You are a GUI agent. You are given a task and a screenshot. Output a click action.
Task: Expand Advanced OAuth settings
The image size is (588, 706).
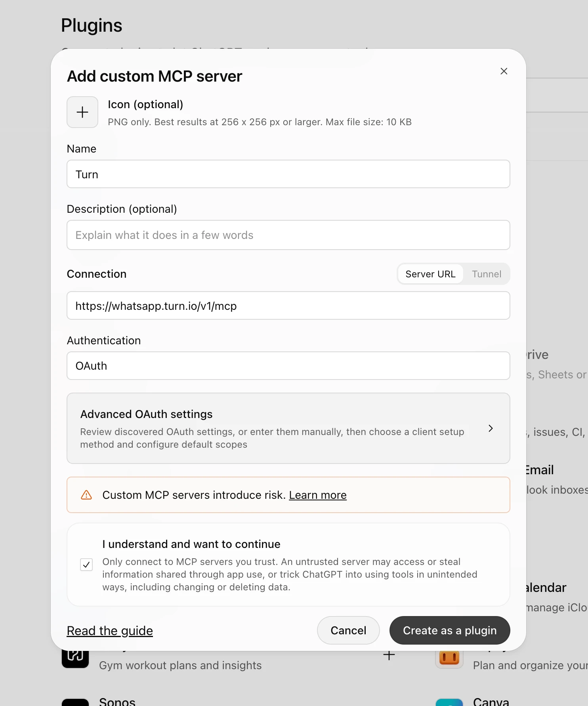coord(288,428)
